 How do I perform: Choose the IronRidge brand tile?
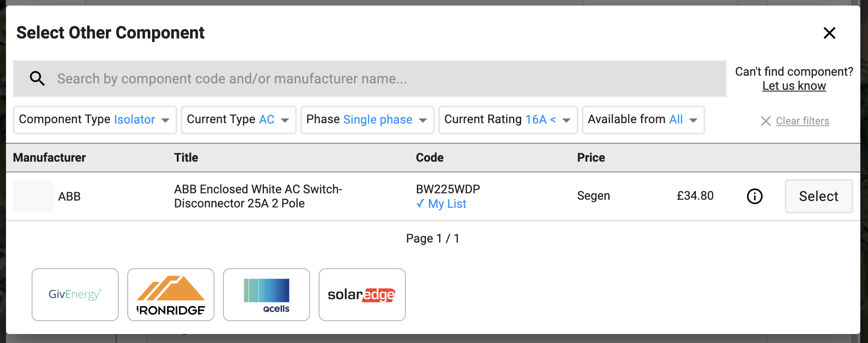point(171,295)
